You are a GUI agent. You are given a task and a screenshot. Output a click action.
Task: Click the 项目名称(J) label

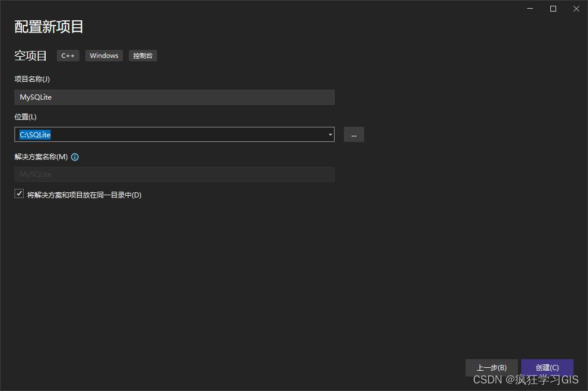point(32,79)
